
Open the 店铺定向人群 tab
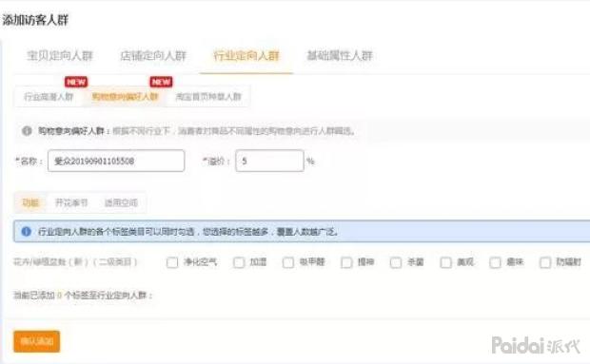point(153,55)
